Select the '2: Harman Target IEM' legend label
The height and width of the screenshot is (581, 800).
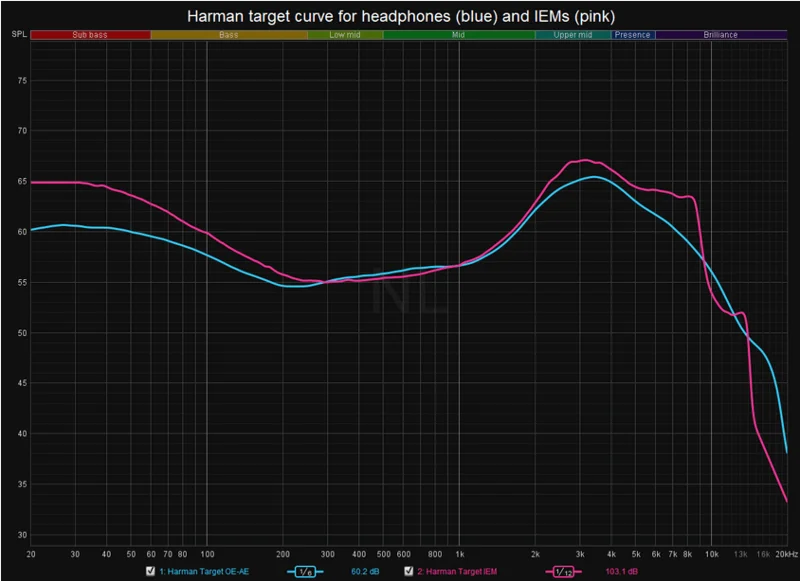tap(457, 571)
